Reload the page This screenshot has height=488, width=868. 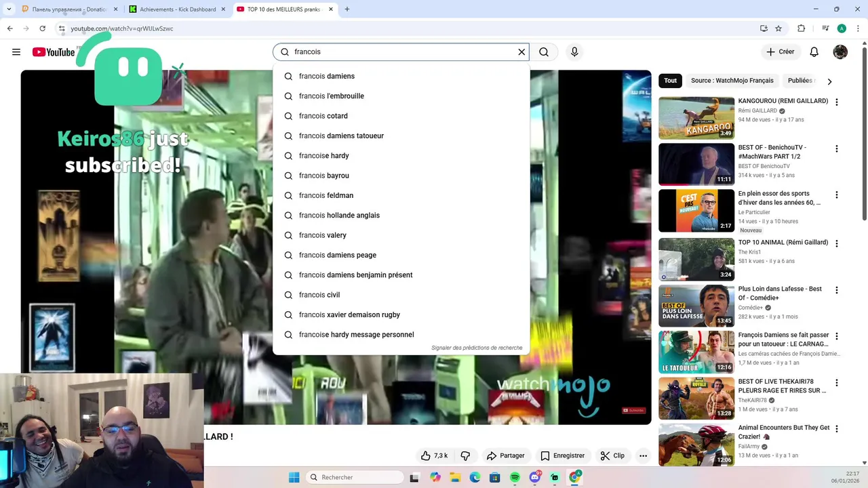(x=42, y=28)
